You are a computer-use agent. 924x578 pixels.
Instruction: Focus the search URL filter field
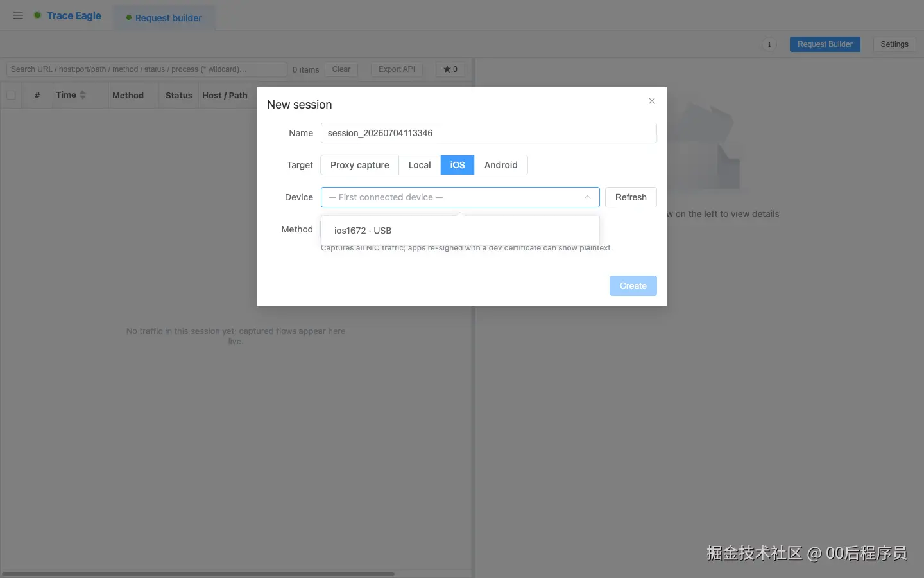click(x=146, y=69)
